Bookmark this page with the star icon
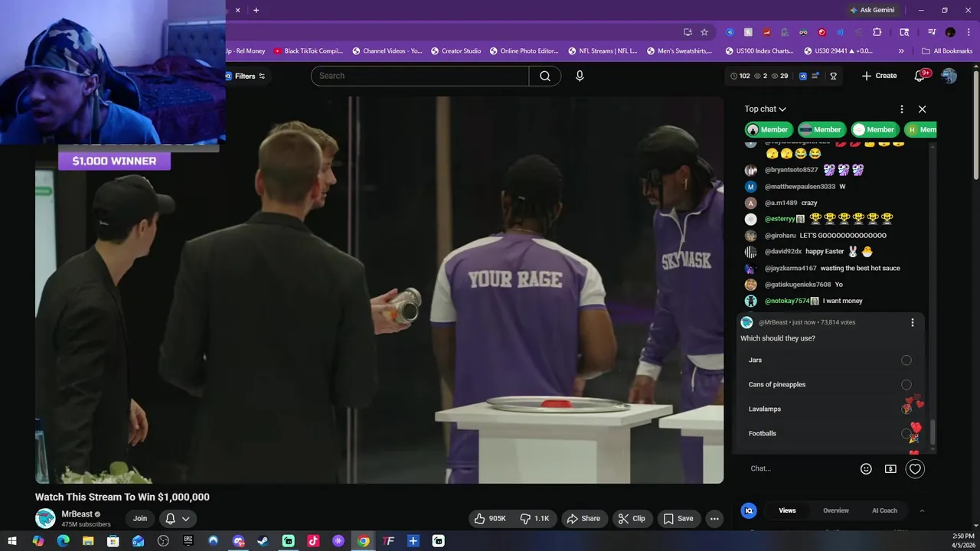980x551 pixels. 704,32
